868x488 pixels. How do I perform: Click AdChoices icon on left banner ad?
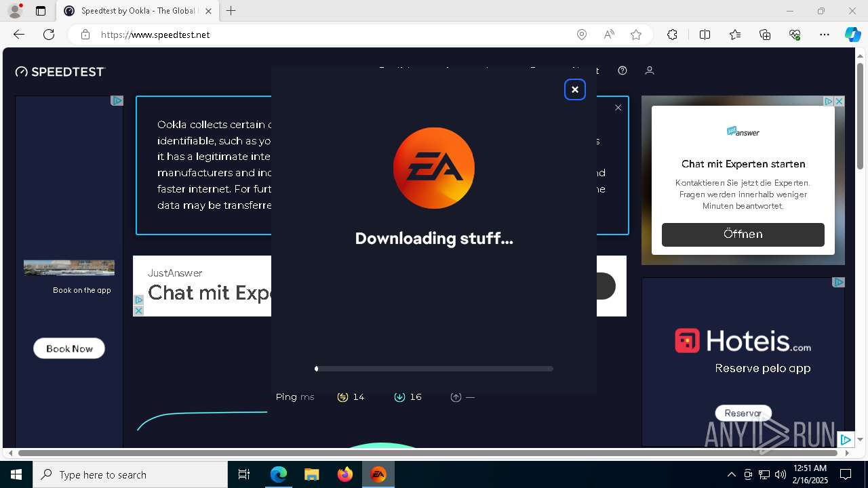click(x=117, y=100)
